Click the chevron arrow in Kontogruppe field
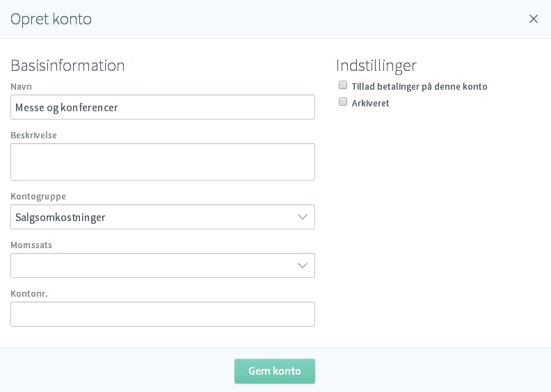The image size is (551, 392). (302, 217)
